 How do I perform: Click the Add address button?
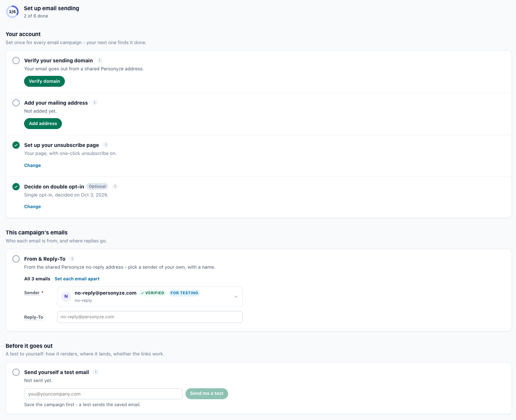43,124
